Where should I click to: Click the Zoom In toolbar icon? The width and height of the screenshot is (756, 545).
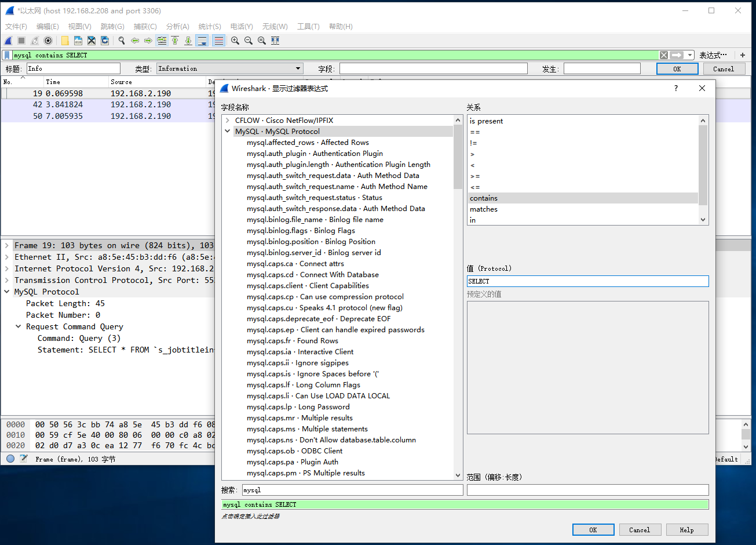click(x=235, y=41)
